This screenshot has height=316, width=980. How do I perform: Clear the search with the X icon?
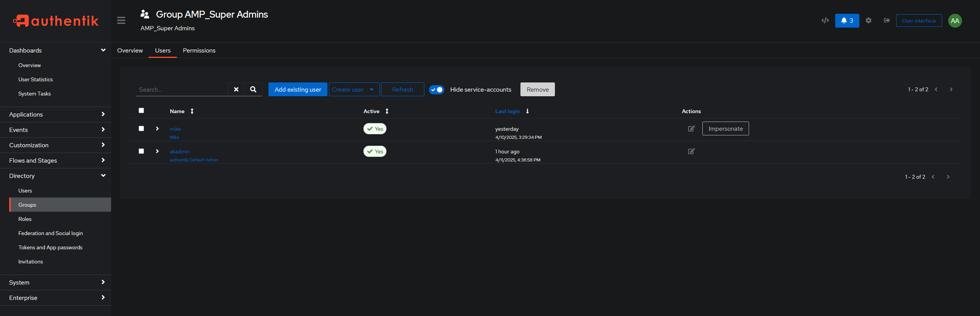pos(236,89)
